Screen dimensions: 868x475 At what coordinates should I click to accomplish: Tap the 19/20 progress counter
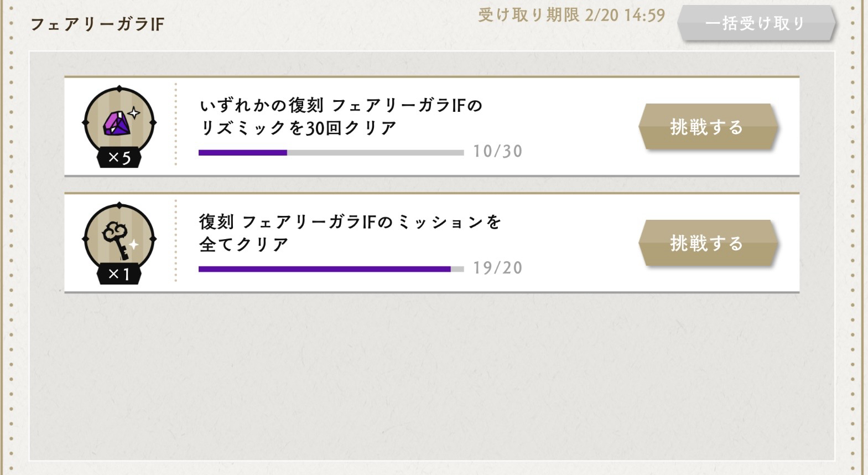(x=497, y=268)
